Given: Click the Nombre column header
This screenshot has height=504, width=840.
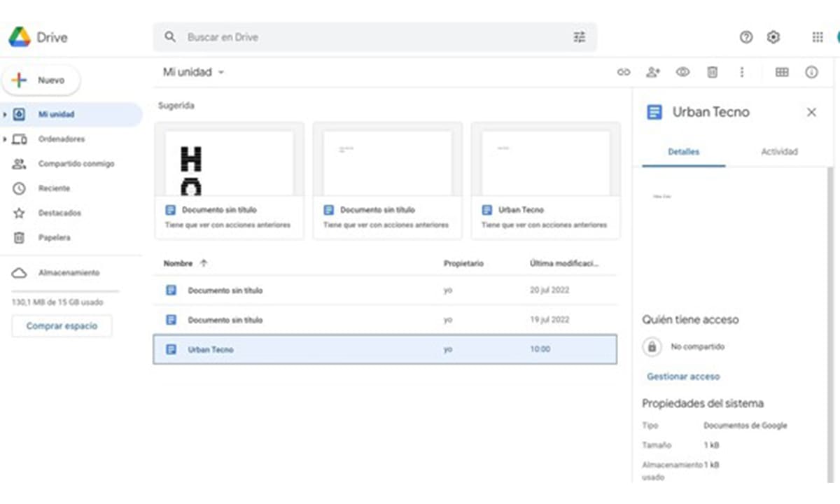Looking at the screenshot, I should (x=178, y=264).
